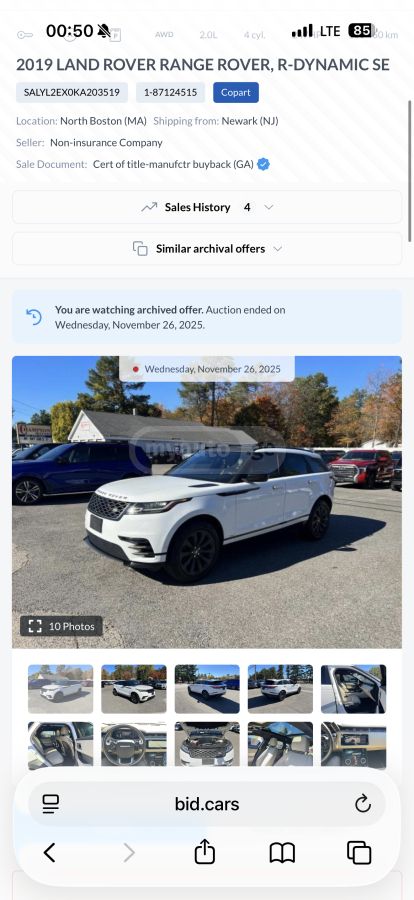414x900 pixels.
Task: Open engine bay hood-open thumbnail
Action: (x=207, y=744)
